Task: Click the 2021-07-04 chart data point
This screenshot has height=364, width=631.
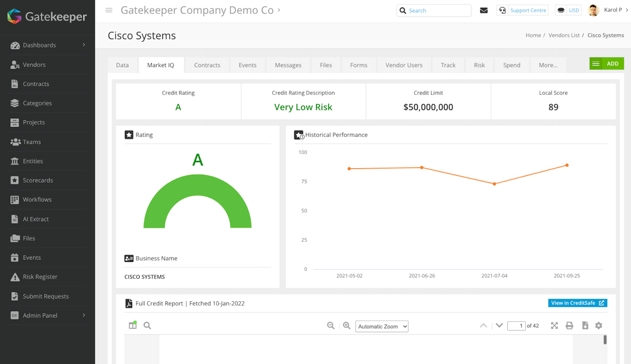Action: (494, 184)
